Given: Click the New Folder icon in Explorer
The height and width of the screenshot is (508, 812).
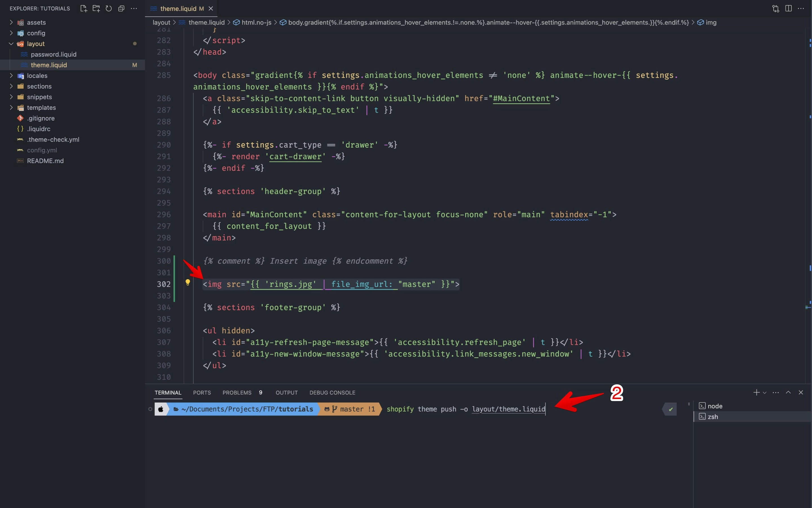Looking at the screenshot, I should 96,8.
